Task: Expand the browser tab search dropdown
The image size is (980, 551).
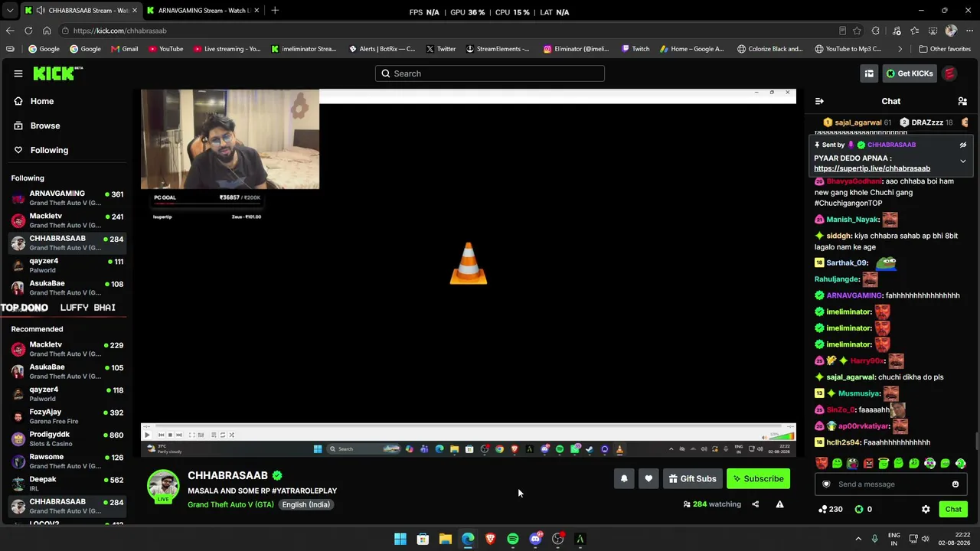Action: pyautogui.click(x=9, y=11)
